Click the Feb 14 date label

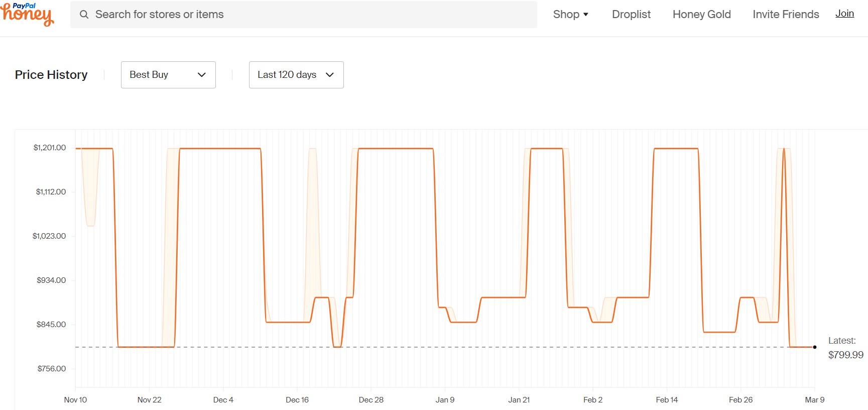coord(667,400)
